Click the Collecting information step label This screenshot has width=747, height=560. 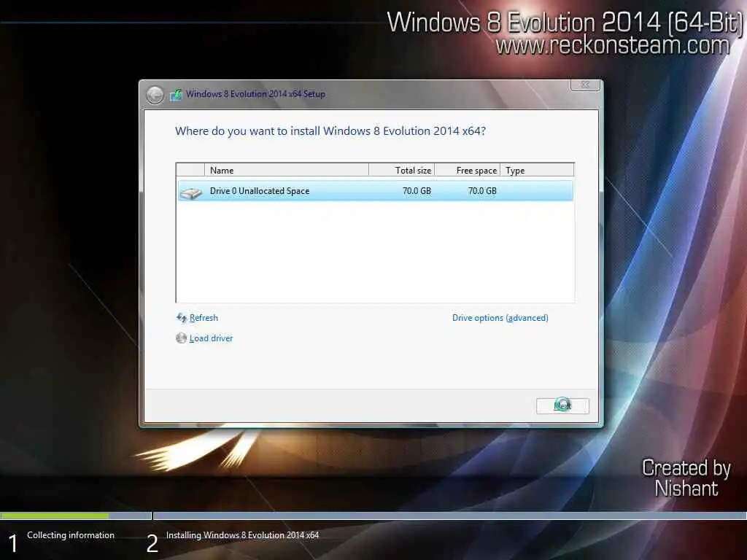pyautogui.click(x=71, y=535)
